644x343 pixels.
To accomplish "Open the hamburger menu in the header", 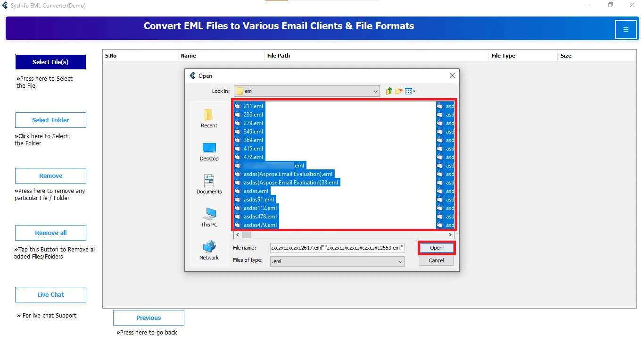I will (x=626, y=30).
